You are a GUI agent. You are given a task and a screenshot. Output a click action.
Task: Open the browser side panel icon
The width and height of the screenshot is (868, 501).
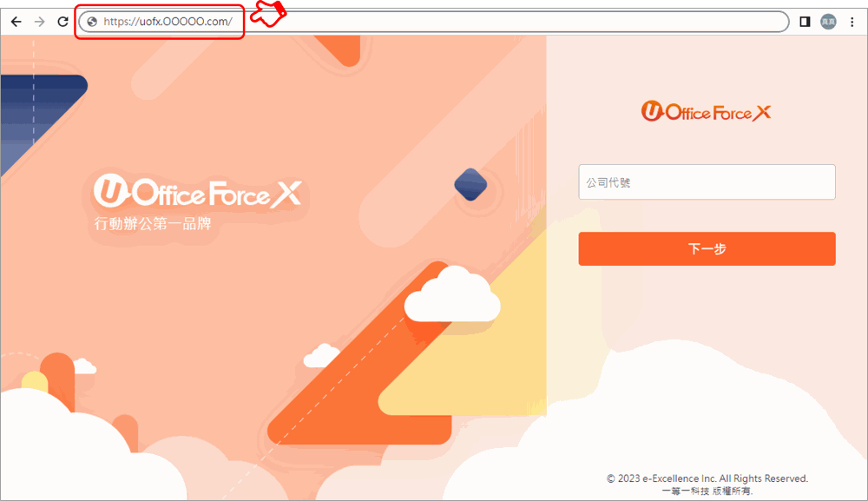coord(805,22)
